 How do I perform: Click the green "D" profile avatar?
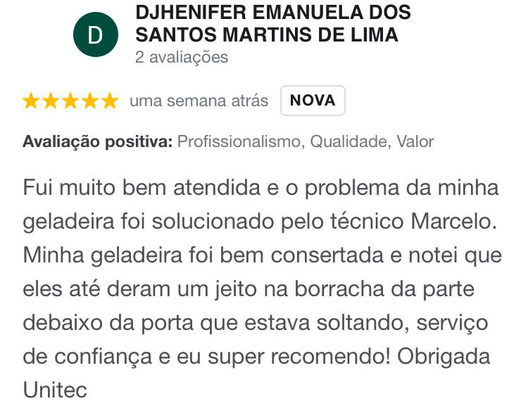pyautogui.click(x=95, y=35)
